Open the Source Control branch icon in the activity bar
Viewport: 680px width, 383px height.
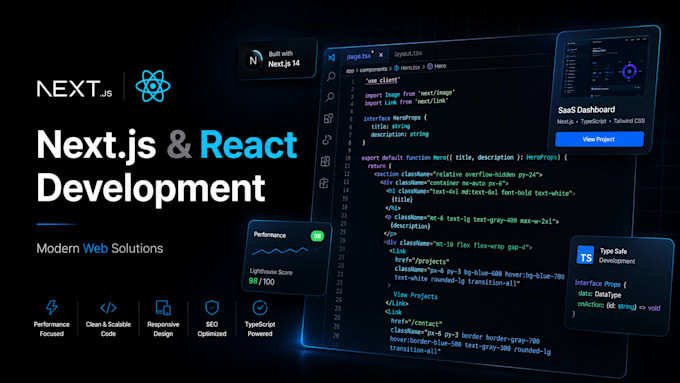tap(327, 139)
